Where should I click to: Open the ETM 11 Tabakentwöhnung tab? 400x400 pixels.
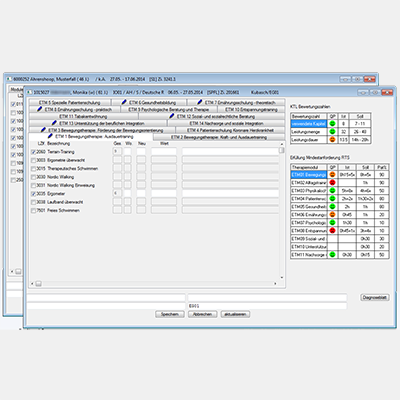83,116
